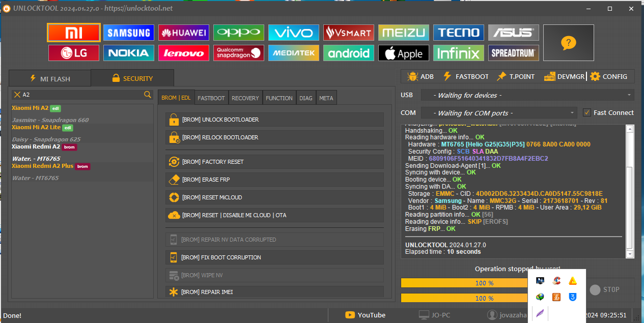Open the FASTBOOT operations tab

(x=211, y=98)
